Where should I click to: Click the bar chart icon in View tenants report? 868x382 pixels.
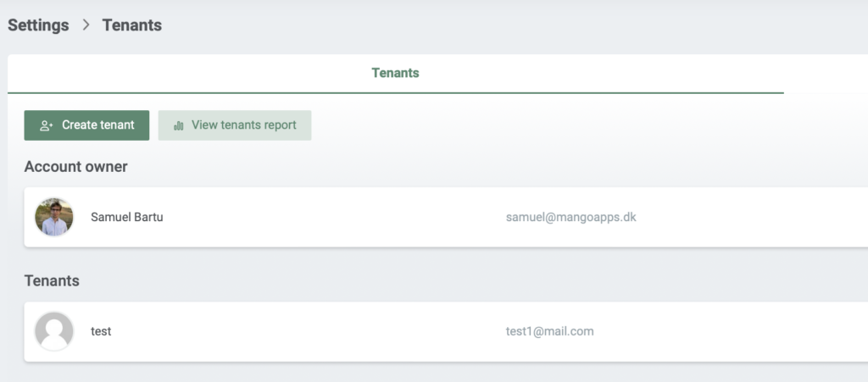pos(178,125)
